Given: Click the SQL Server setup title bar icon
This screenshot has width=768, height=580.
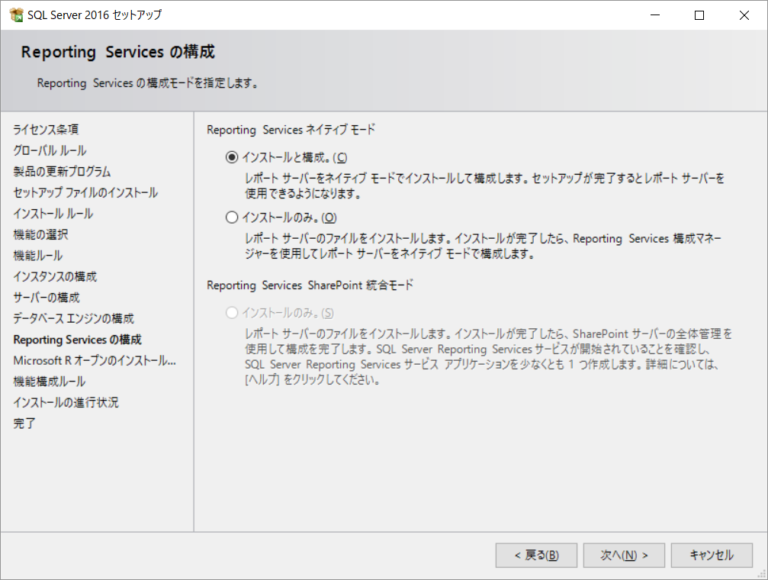Looking at the screenshot, I should click(16, 15).
